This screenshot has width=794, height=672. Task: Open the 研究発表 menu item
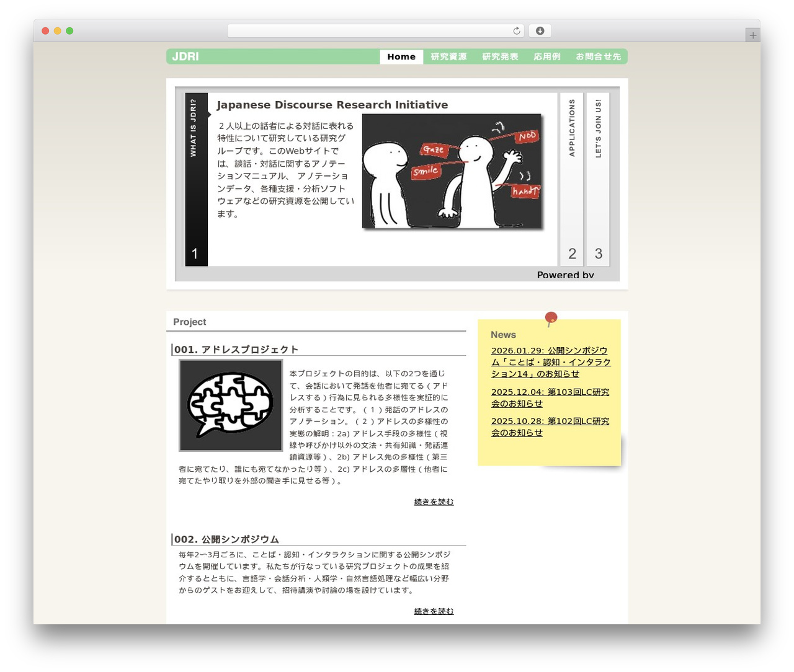point(500,56)
